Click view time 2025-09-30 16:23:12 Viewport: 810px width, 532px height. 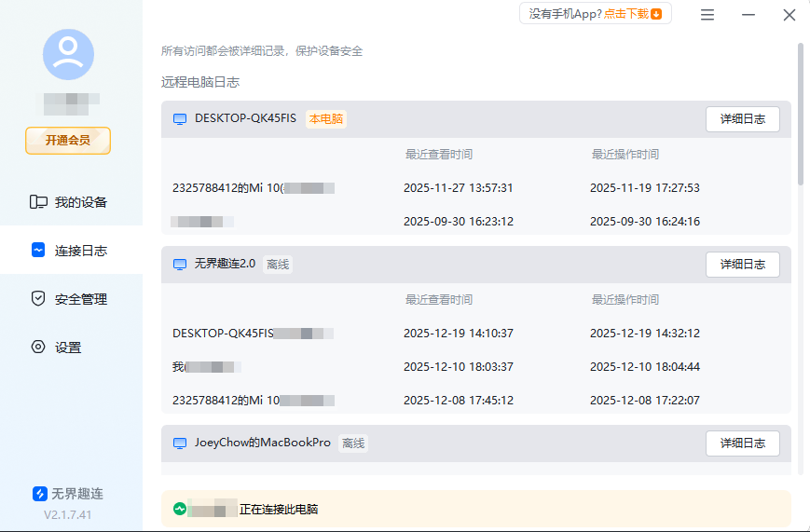tap(459, 222)
